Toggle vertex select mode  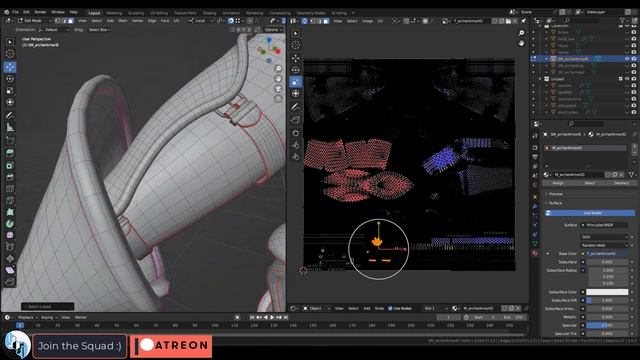(x=58, y=20)
